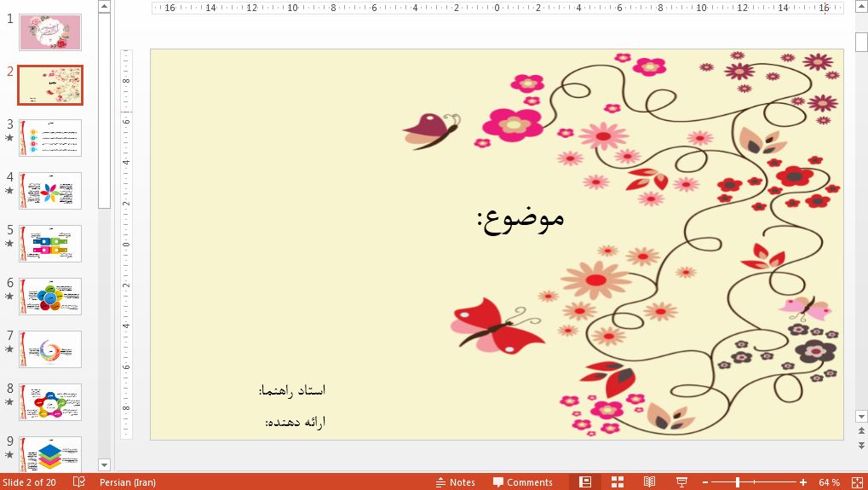Start Slide Show from status bar
Viewport: 868px width, 490px height.
click(x=681, y=482)
